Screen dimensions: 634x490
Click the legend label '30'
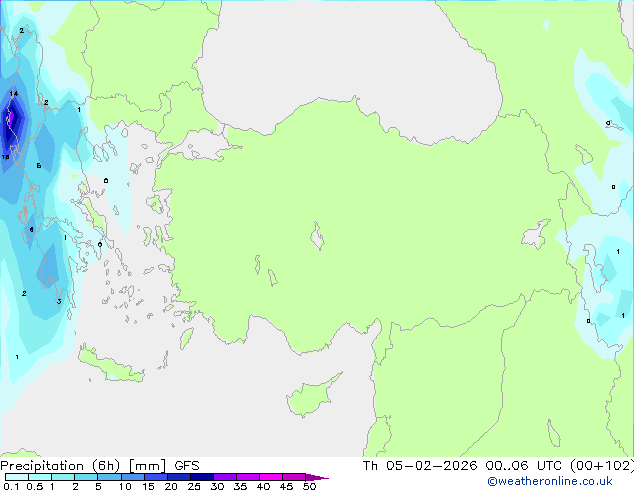pos(217,486)
